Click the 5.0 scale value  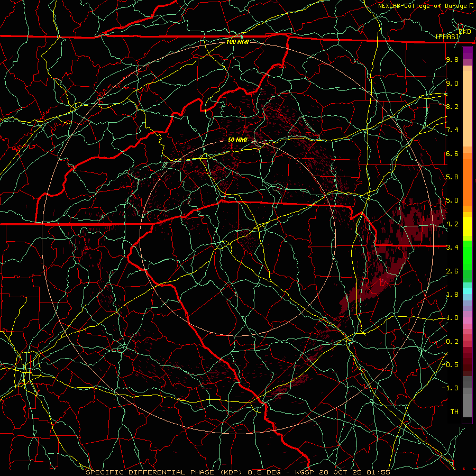pos(452,200)
